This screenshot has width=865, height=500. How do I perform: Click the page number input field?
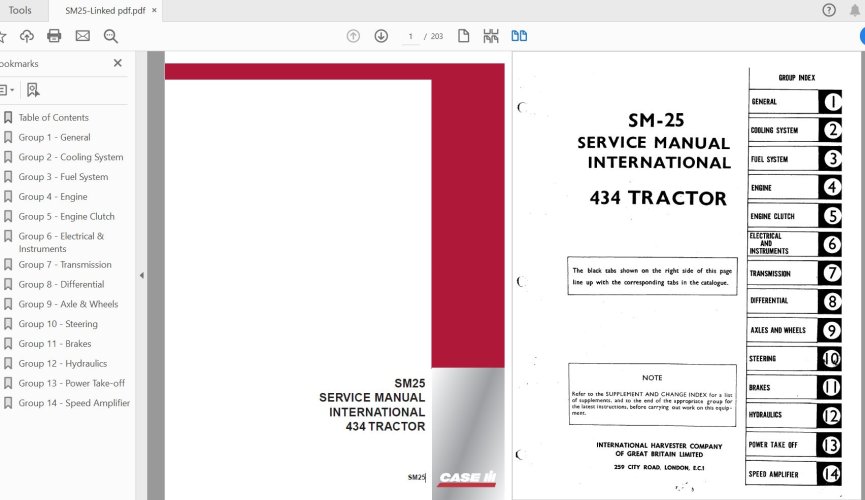coord(411,36)
